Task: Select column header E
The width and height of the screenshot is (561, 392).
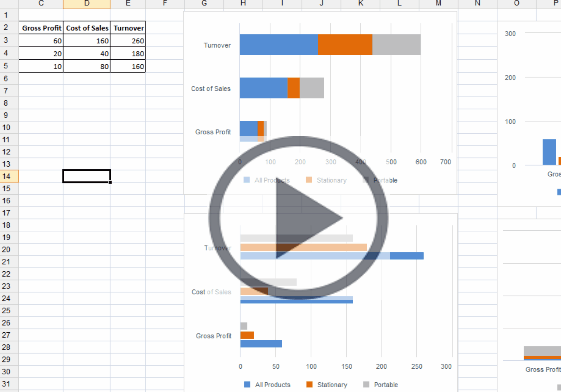Action: coord(128,4)
